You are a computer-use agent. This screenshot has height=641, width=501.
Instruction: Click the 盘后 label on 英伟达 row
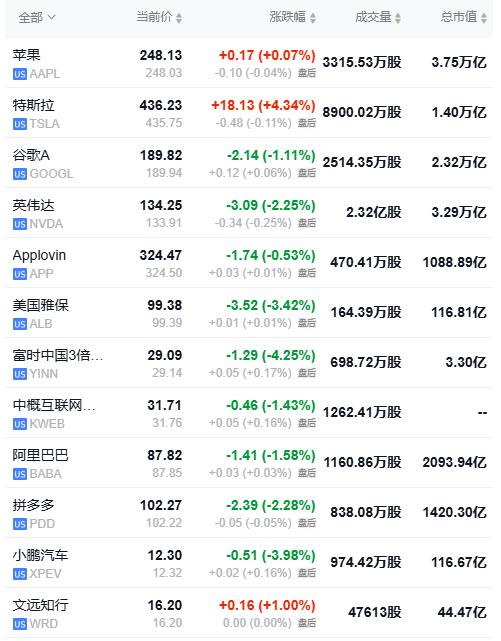(x=306, y=223)
